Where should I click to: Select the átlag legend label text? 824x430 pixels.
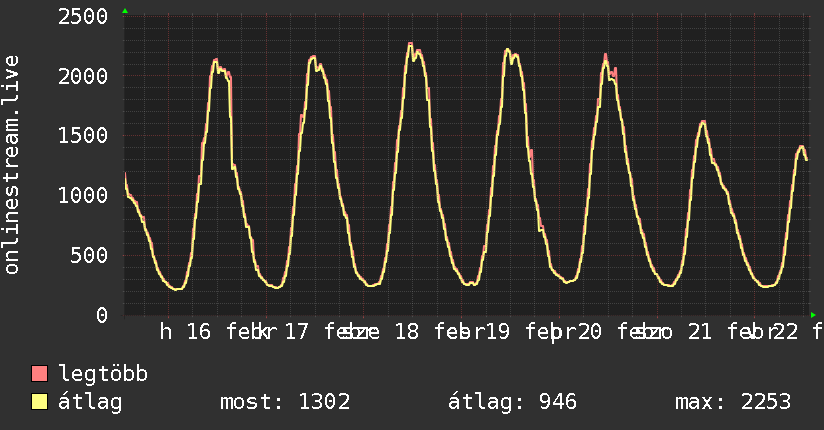click(x=91, y=402)
